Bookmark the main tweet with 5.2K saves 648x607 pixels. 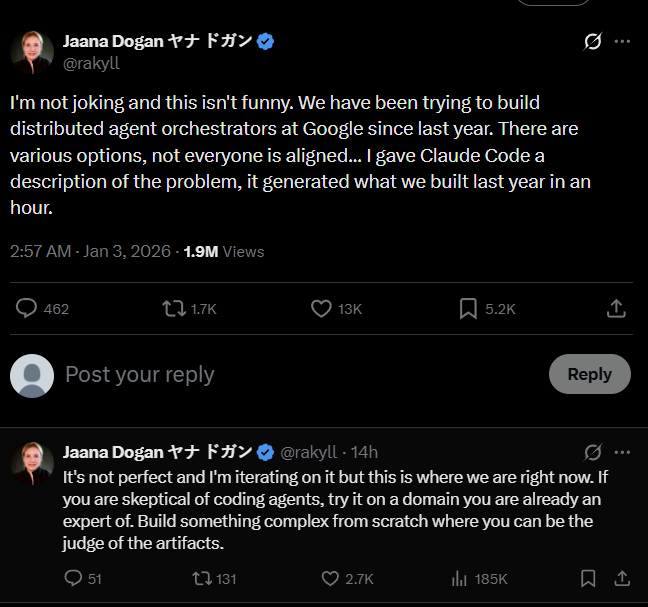click(468, 309)
